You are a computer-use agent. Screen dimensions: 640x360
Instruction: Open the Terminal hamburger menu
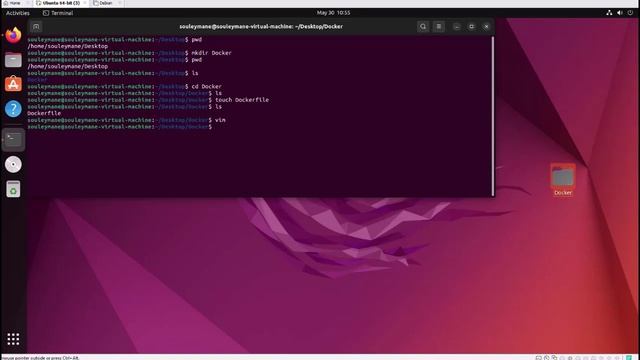(439, 27)
